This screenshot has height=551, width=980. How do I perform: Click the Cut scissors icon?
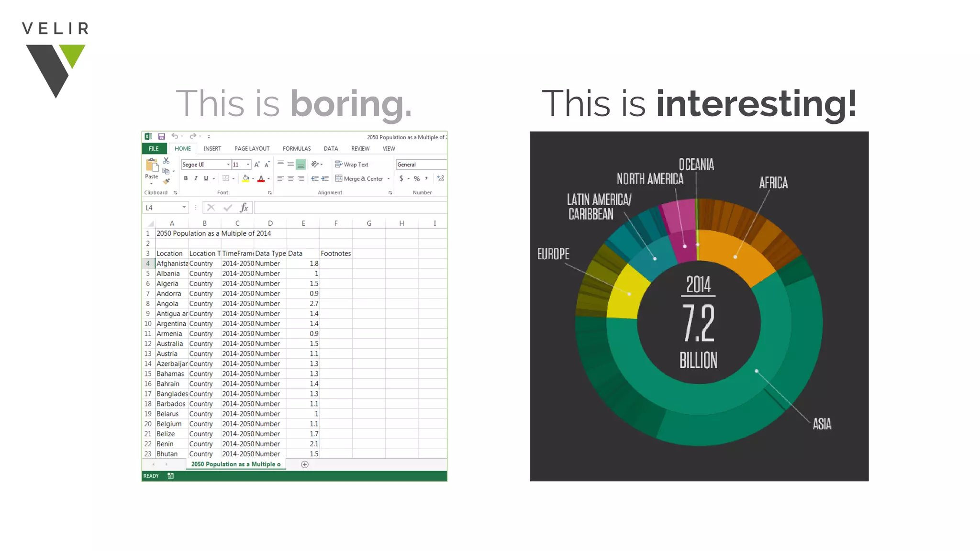pyautogui.click(x=166, y=161)
